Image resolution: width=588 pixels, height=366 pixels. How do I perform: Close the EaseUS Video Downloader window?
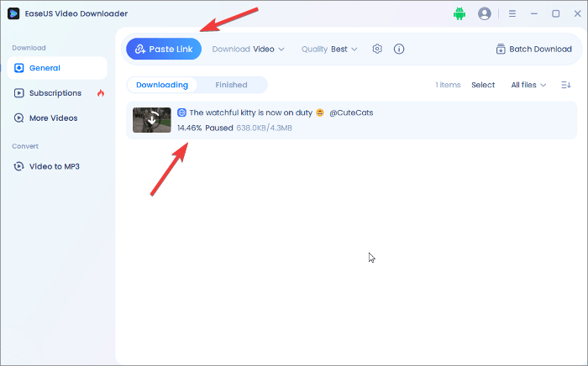578,14
